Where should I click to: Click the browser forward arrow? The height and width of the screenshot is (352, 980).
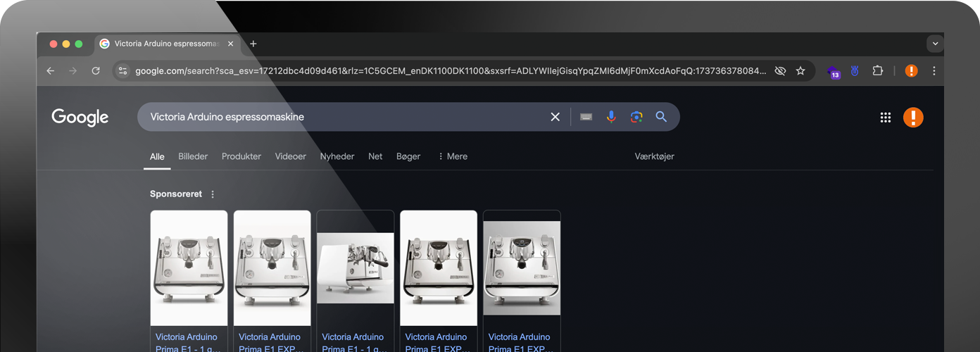point(73,71)
